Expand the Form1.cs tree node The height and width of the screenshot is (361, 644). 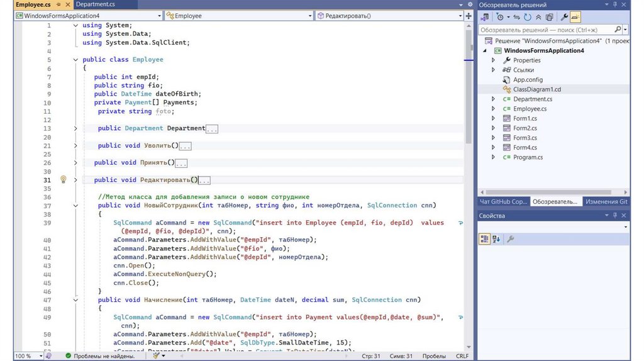point(494,118)
